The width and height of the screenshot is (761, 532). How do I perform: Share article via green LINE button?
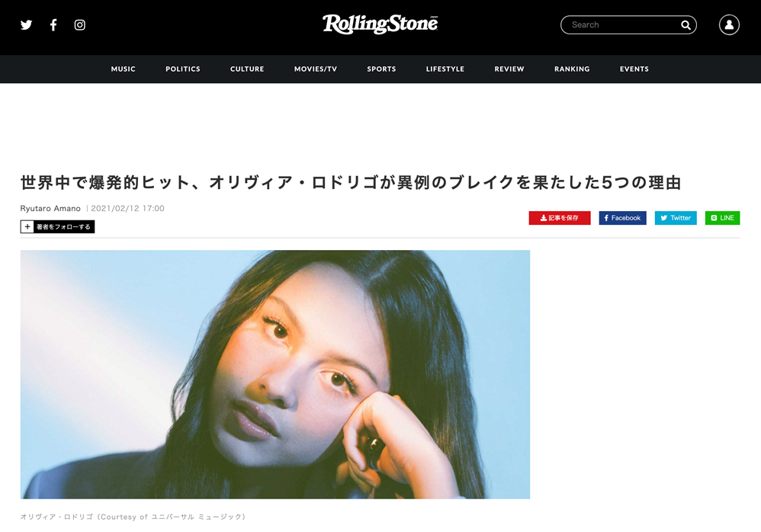coord(722,218)
